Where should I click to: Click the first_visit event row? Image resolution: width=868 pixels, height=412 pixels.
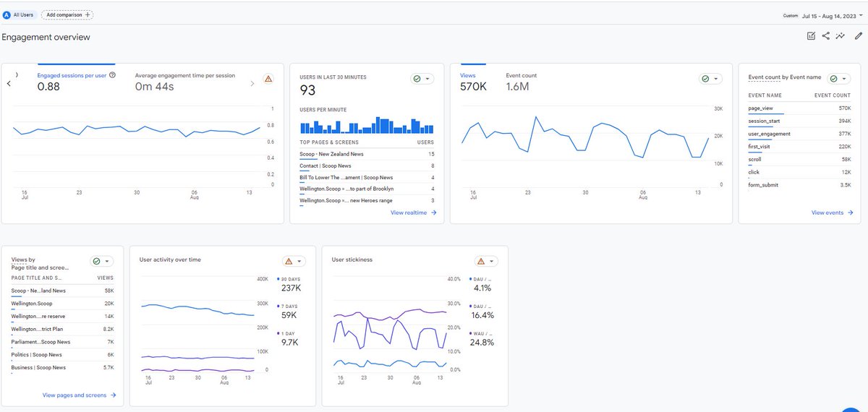799,147
